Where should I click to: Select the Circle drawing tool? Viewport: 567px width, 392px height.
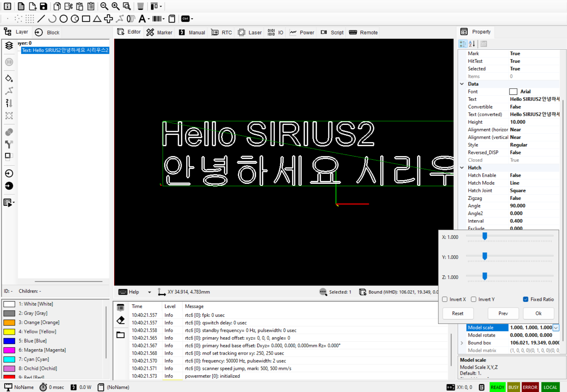64,19
